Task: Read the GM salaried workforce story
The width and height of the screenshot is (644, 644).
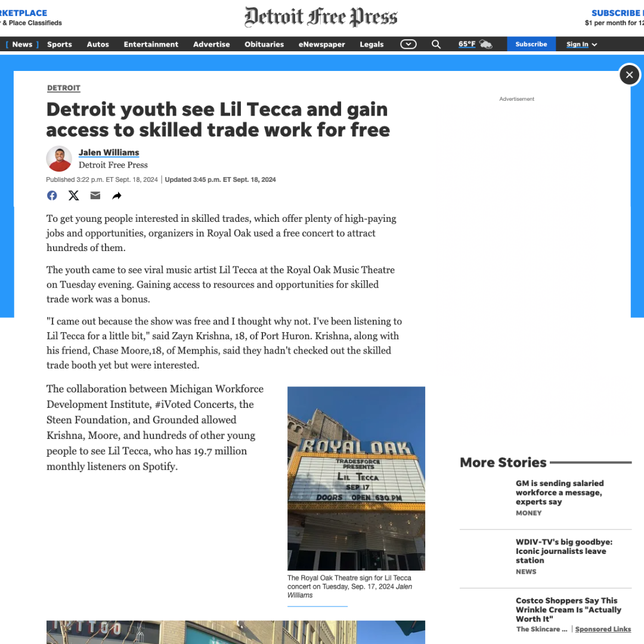Action: point(559,492)
